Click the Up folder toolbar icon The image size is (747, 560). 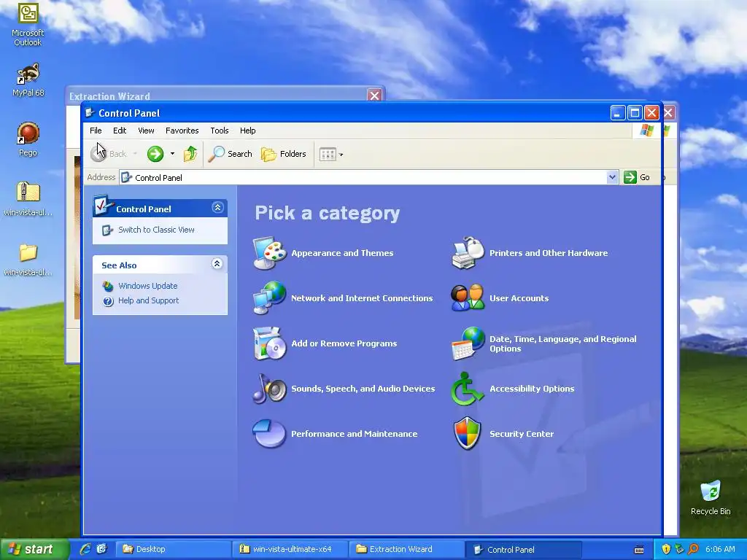click(x=190, y=154)
